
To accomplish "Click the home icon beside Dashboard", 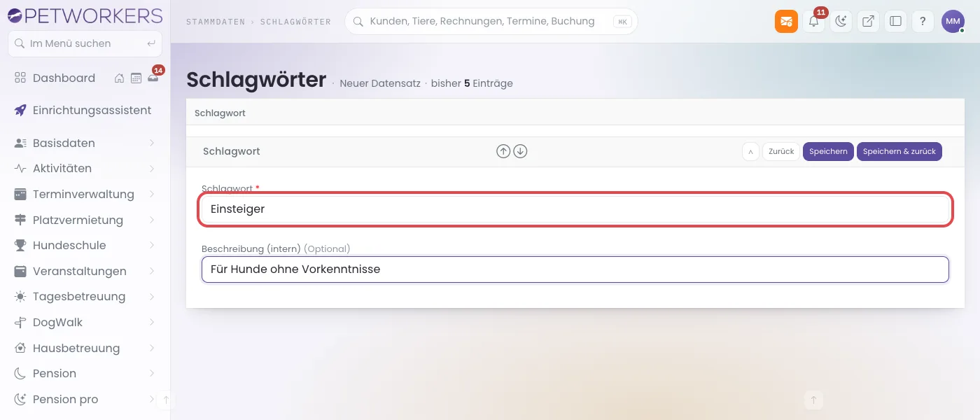I will coord(120,78).
